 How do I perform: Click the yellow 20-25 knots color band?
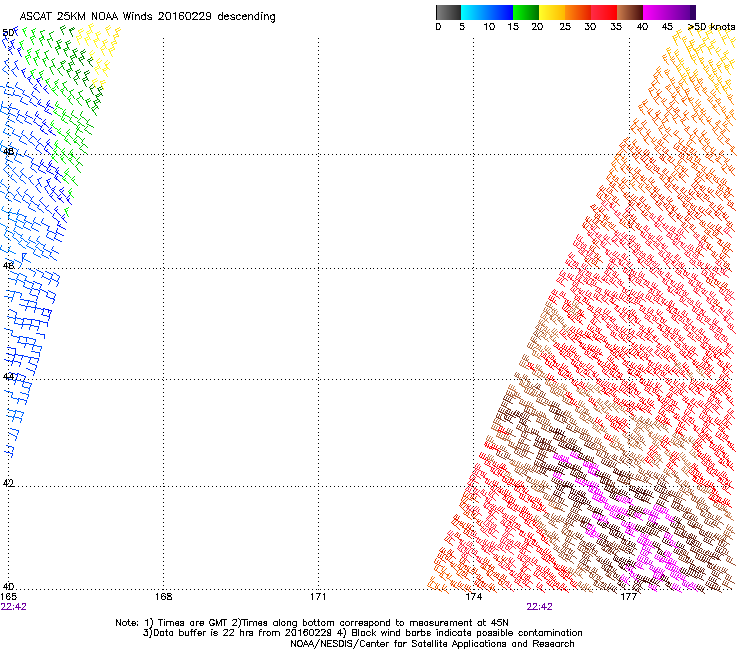click(552, 12)
